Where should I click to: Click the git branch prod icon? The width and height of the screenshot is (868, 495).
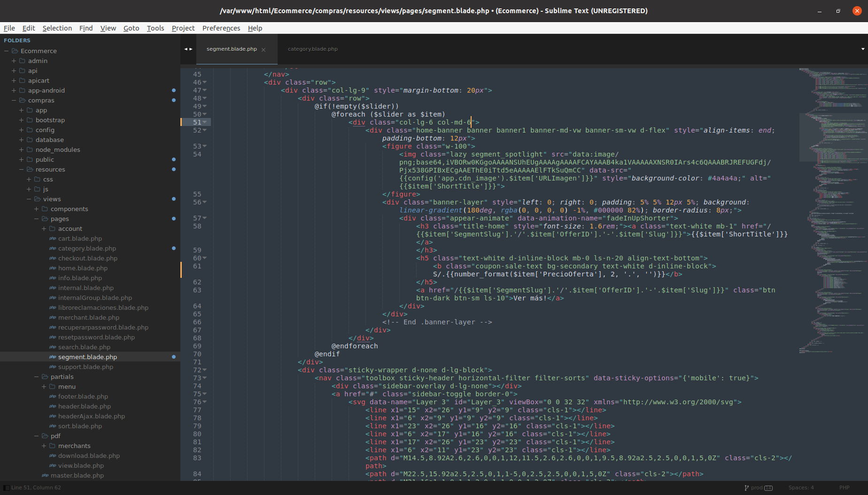click(747, 487)
